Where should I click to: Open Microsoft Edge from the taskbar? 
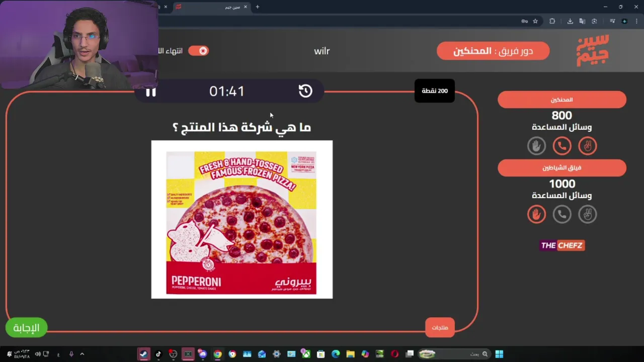coord(336,354)
